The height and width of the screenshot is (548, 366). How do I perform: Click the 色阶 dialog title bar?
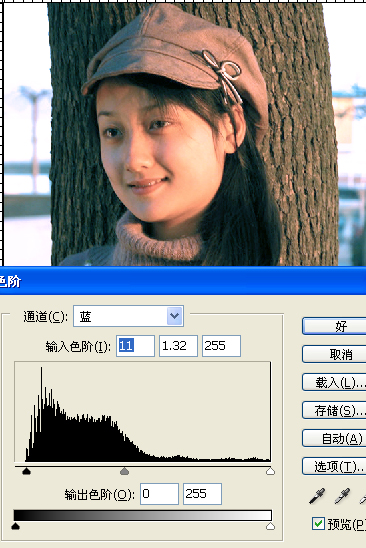pos(183,281)
